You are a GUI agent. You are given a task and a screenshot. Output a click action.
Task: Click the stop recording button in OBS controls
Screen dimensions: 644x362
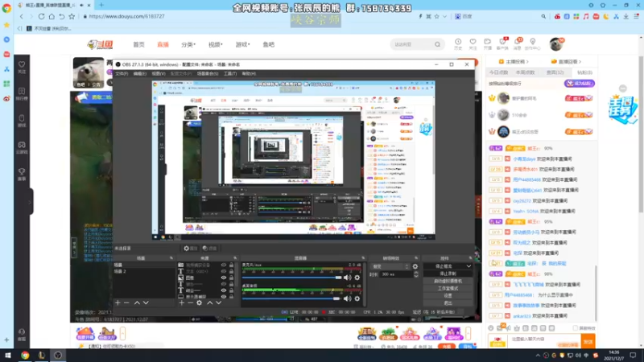[x=448, y=274]
